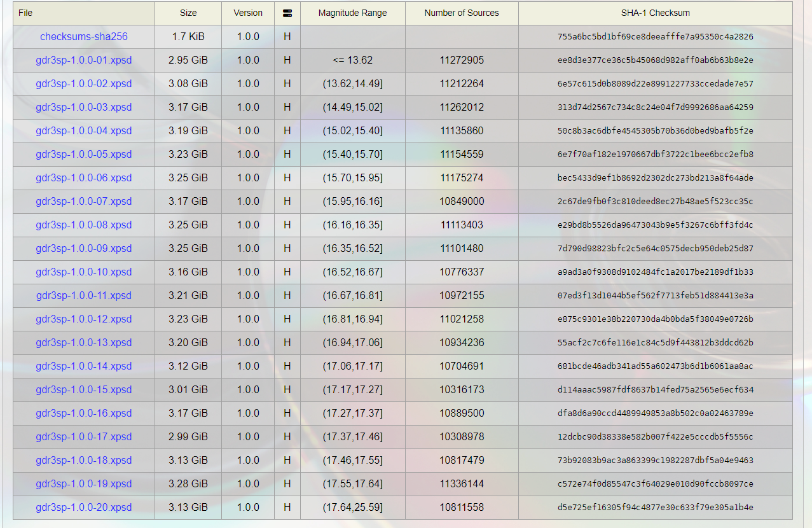Select the checksum starting with d5e725ef
The height and width of the screenshot is (528, 812).
(656, 508)
